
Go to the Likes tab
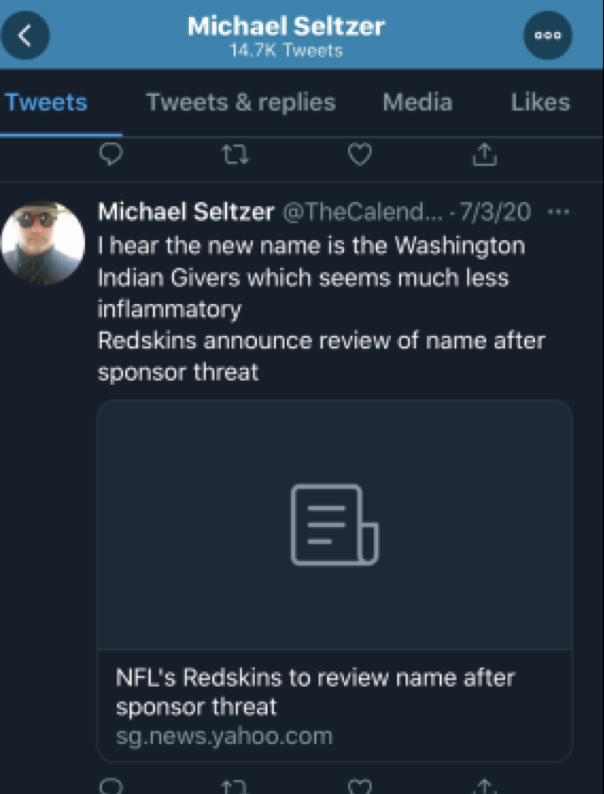click(540, 102)
